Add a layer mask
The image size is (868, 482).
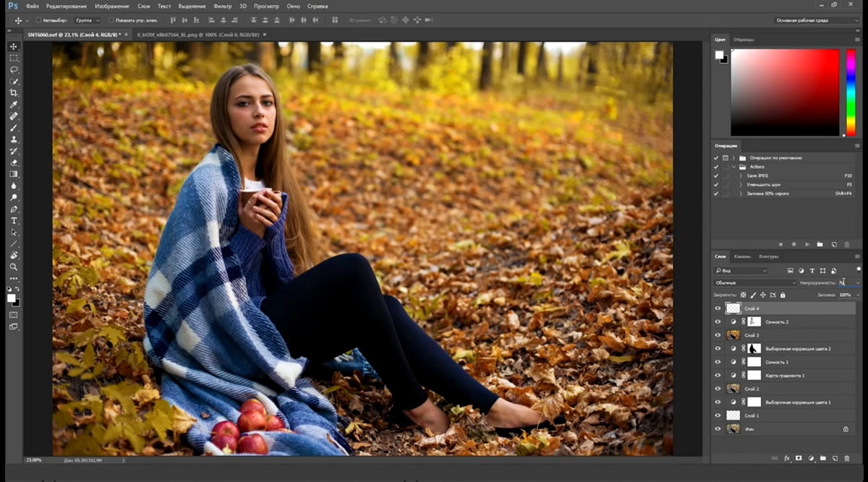point(799,458)
